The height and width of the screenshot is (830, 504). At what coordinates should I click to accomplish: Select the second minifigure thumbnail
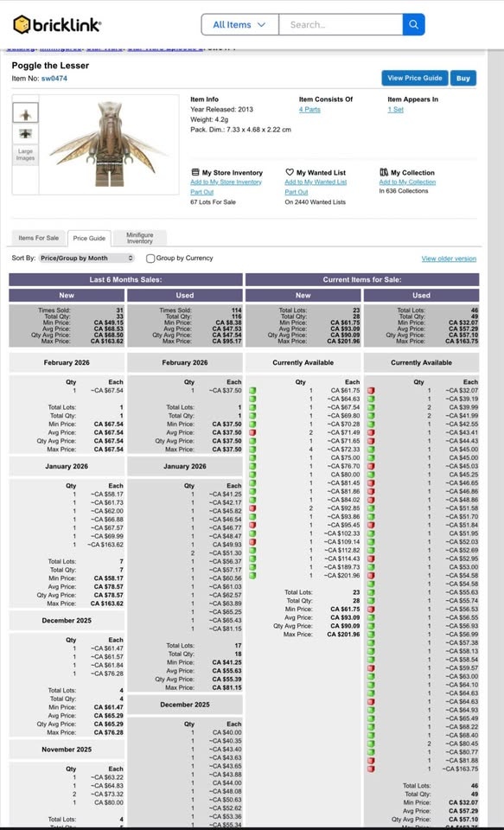(25, 133)
